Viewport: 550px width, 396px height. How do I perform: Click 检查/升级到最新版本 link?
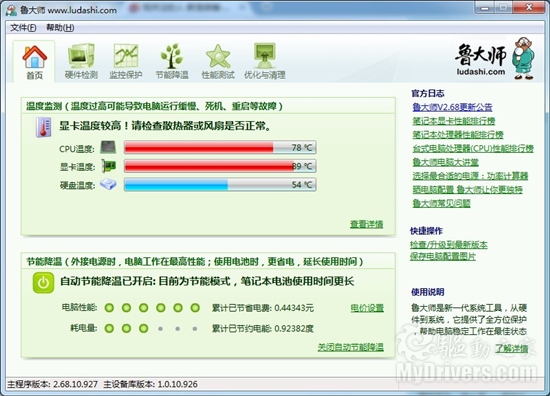(x=449, y=244)
